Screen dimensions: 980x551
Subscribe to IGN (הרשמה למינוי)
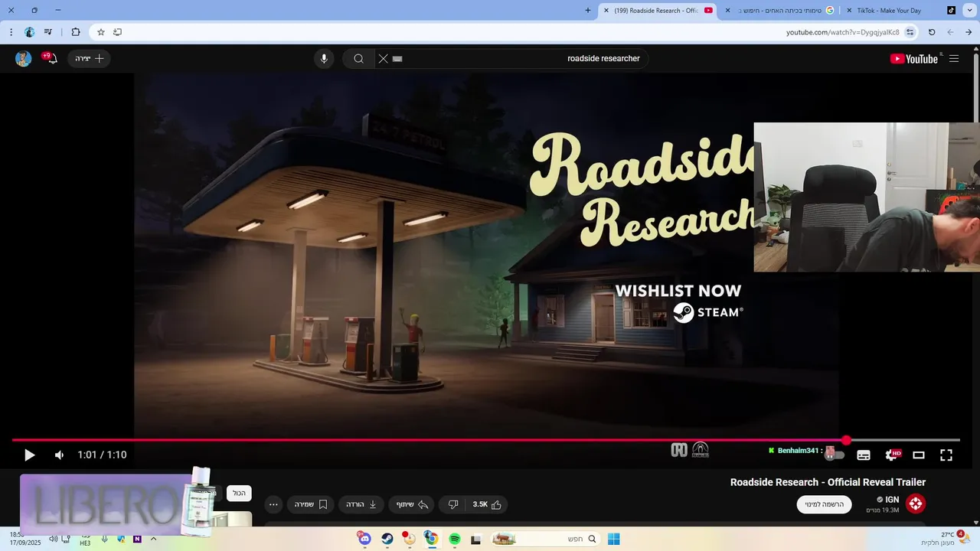825,504
